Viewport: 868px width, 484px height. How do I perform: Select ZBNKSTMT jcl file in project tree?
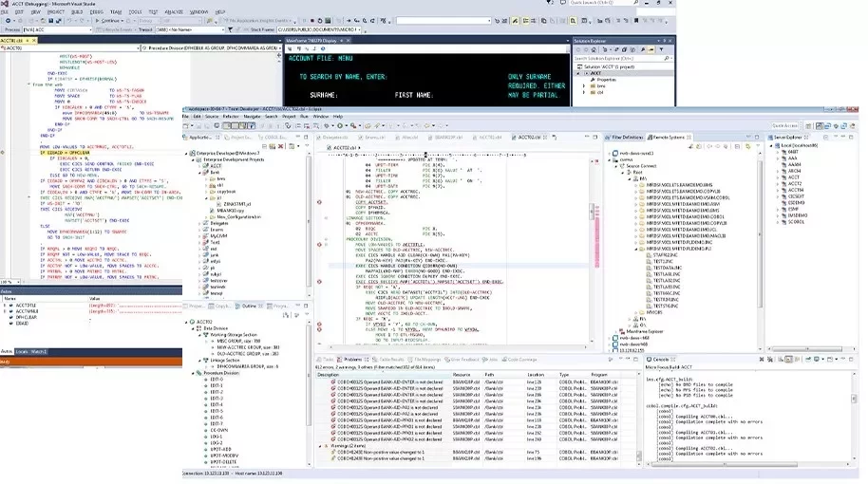click(236, 204)
